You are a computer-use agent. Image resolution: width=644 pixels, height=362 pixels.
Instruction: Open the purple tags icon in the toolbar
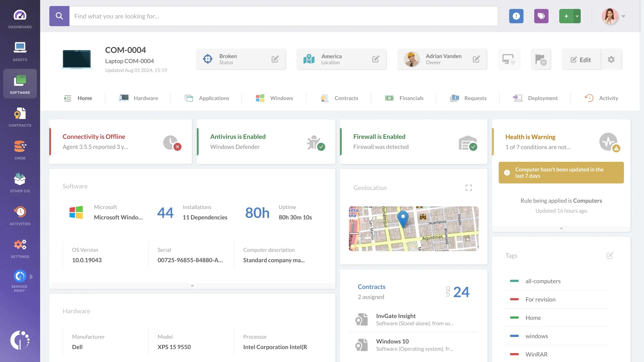pos(541,16)
